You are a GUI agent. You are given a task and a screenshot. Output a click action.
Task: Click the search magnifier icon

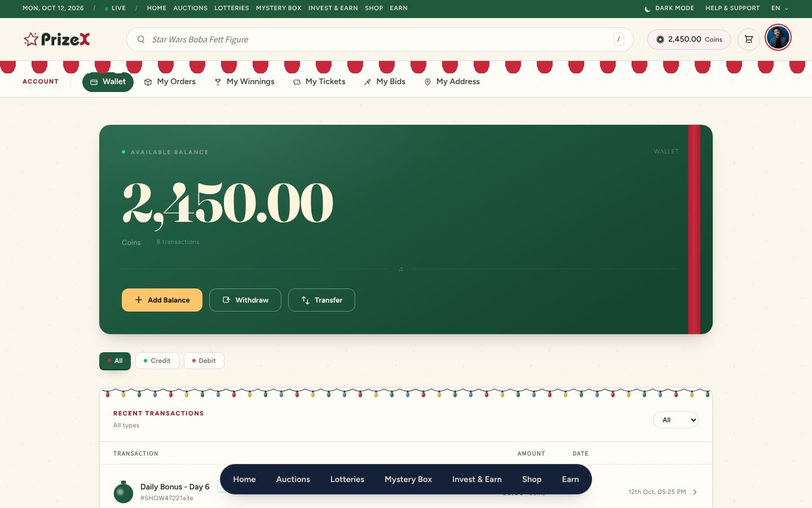click(x=141, y=40)
